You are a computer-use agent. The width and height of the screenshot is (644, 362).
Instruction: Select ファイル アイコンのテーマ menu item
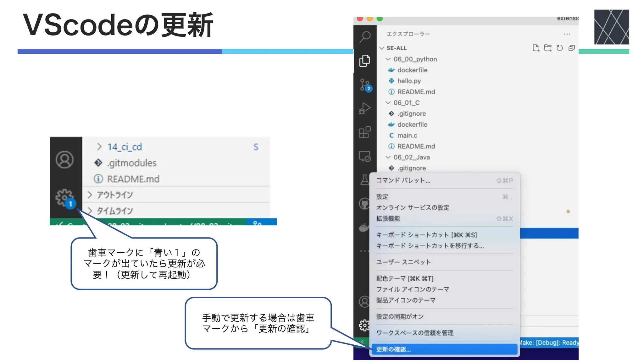click(x=444, y=289)
